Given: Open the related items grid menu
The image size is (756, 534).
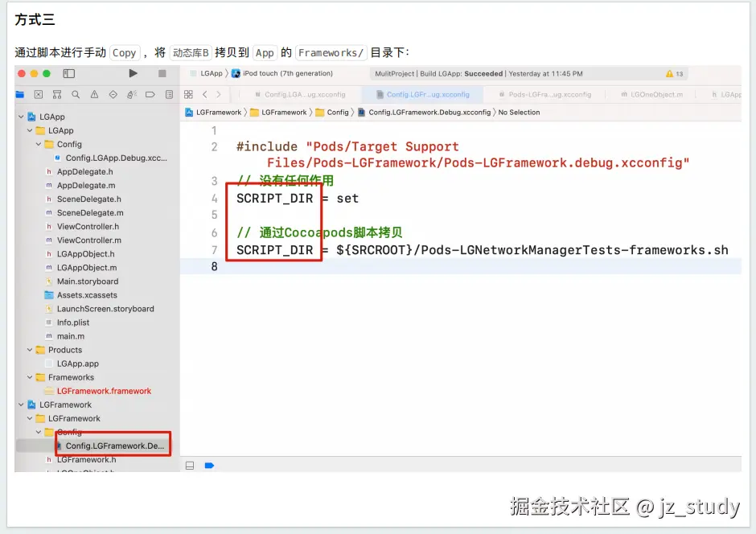Looking at the screenshot, I should pos(188,94).
